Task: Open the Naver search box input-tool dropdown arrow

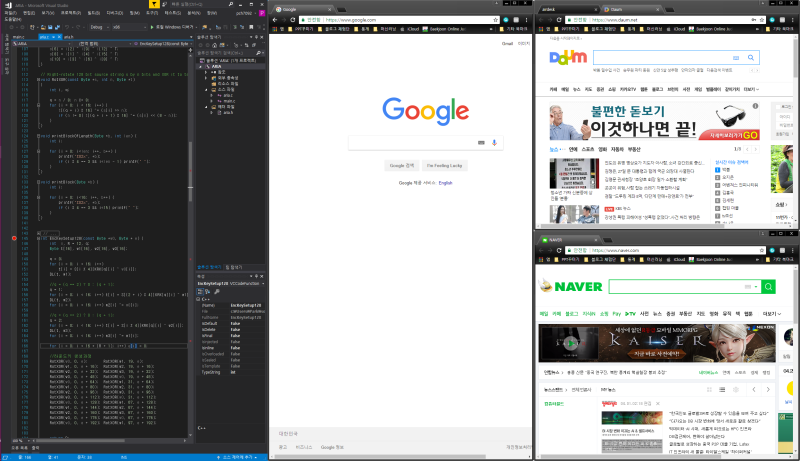Action: (756, 287)
